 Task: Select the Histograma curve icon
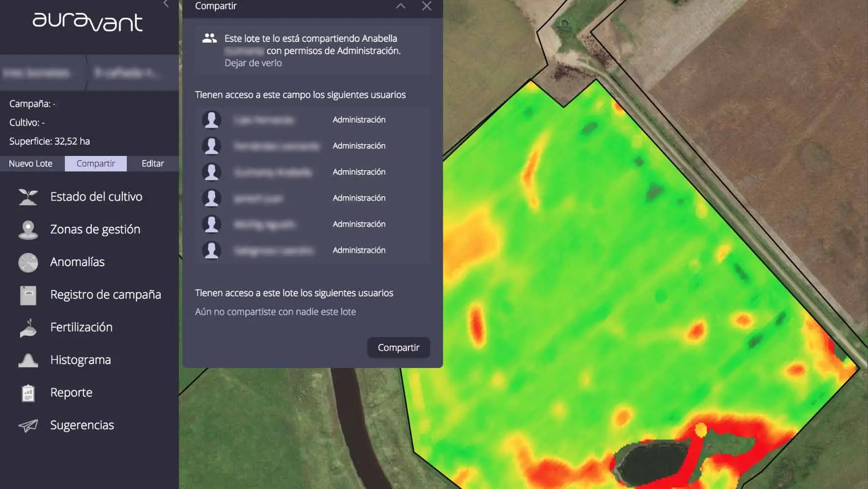tap(28, 360)
